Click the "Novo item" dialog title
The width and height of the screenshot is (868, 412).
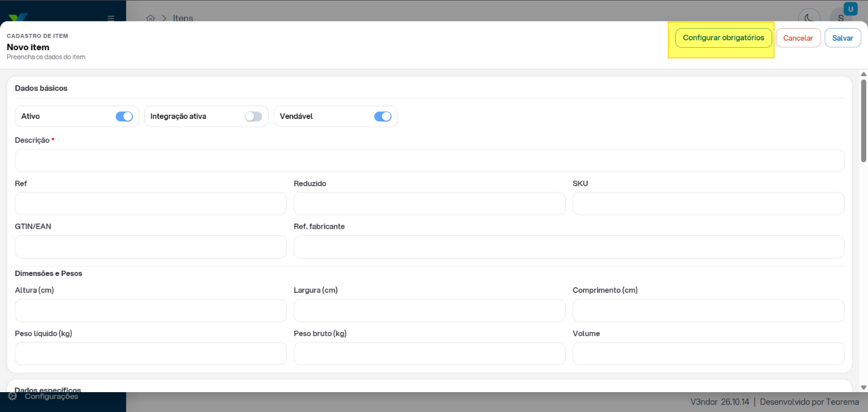click(28, 47)
